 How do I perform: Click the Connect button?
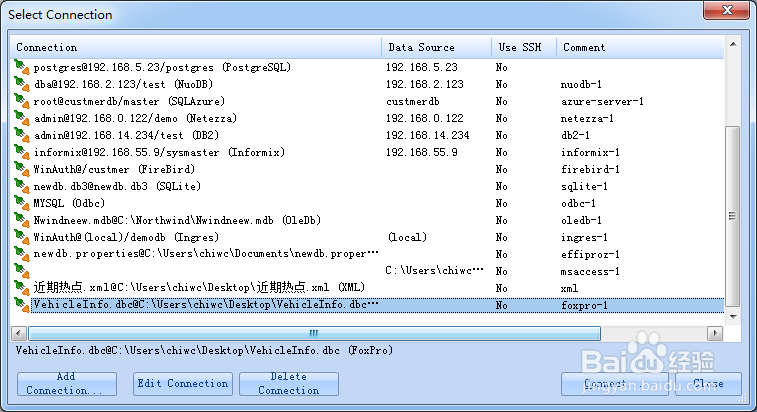pyautogui.click(x=615, y=384)
